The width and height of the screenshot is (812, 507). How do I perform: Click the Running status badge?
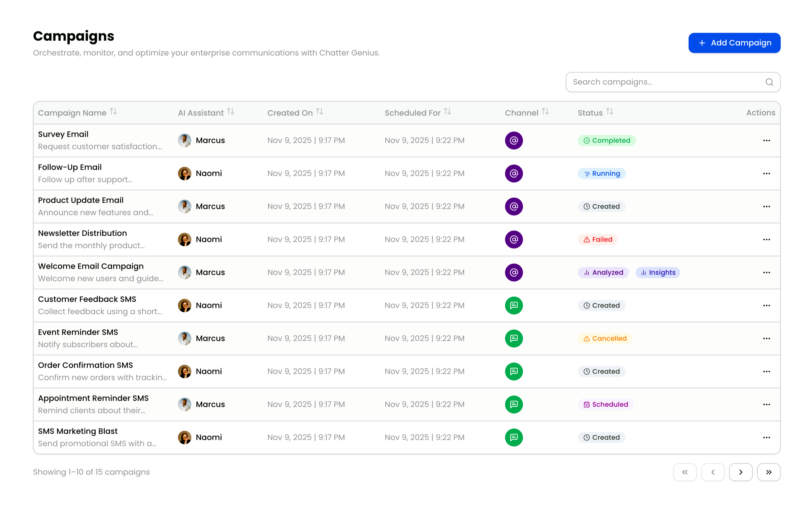coord(601,173)
